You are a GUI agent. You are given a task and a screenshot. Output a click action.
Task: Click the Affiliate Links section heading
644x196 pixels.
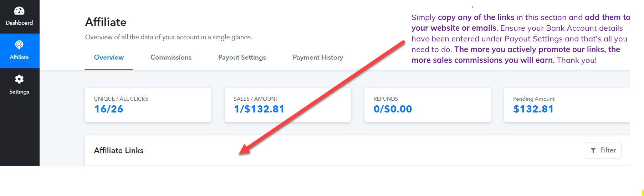119,151
